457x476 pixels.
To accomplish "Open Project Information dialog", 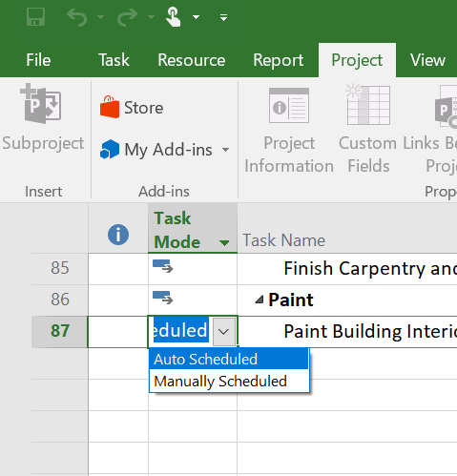I will pyautogui.click(x=289, y=131).
